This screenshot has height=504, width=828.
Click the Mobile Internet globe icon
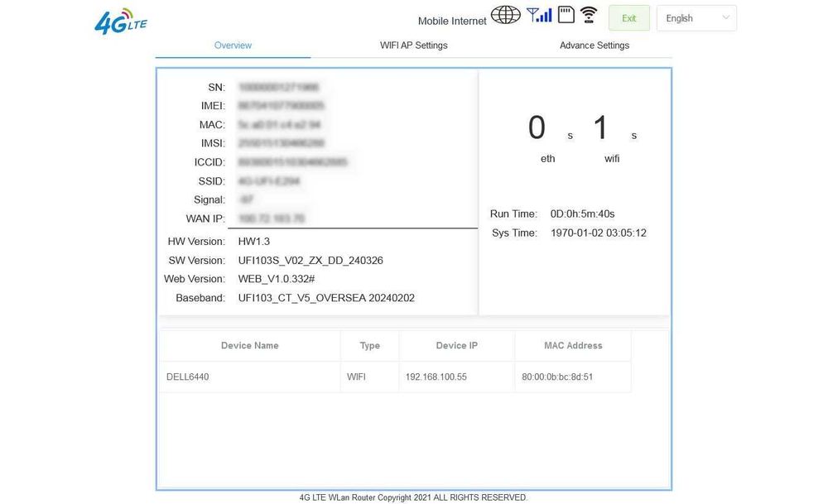[x=505, y=15]
